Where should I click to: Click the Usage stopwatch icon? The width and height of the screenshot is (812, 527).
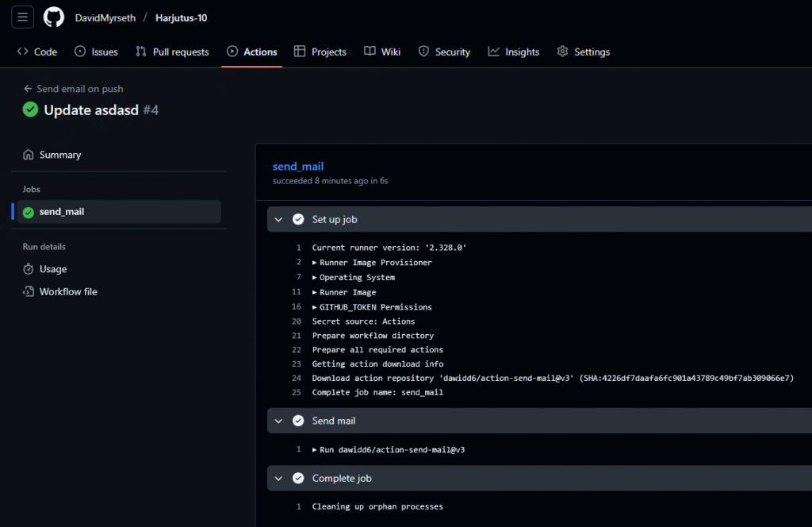pyautogui.click(x=29, y=269)
